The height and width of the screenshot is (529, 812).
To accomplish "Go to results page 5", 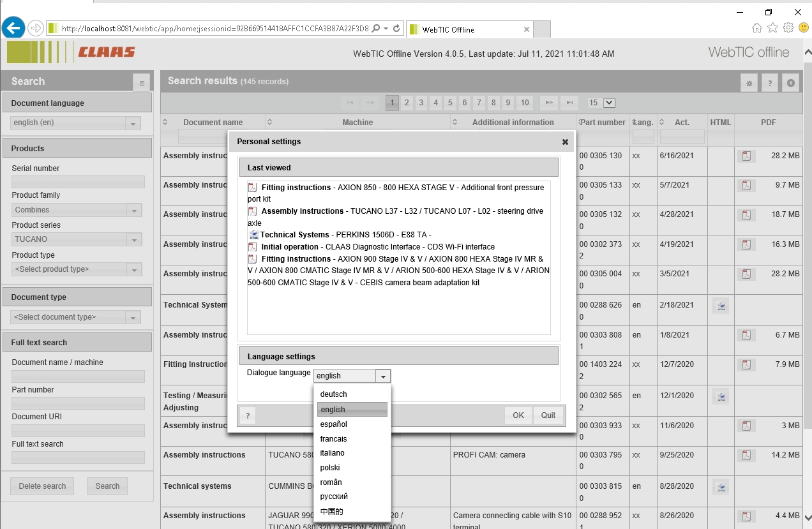I will click(450, 103).
